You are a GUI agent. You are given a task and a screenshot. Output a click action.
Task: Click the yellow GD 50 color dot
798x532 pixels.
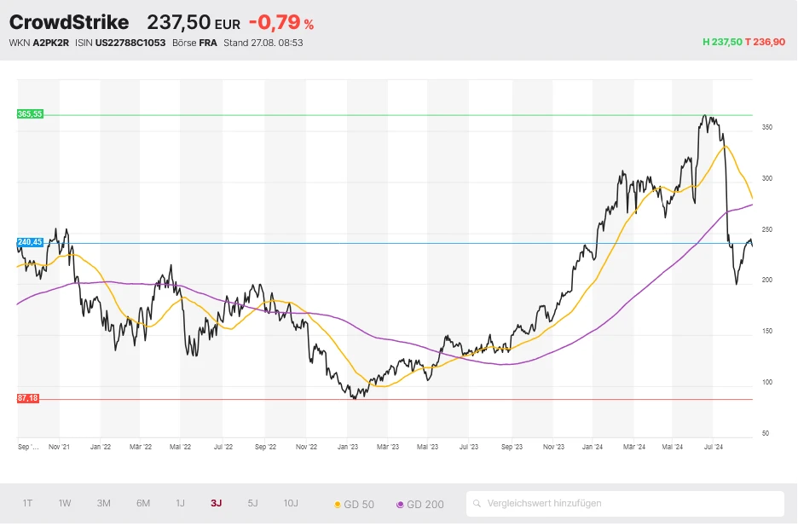[338, 505]
